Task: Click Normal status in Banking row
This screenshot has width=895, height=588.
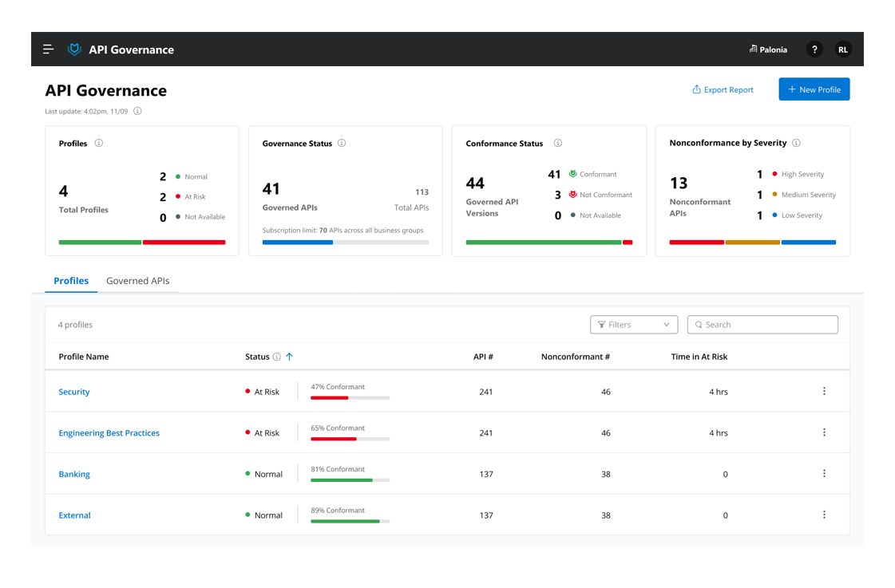Action: coord(263,474)
